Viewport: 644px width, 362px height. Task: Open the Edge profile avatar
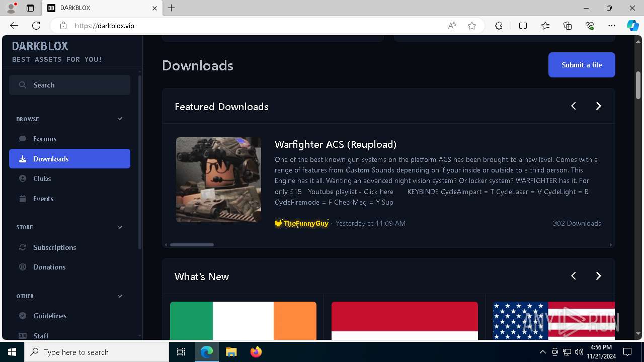[11, 8]
